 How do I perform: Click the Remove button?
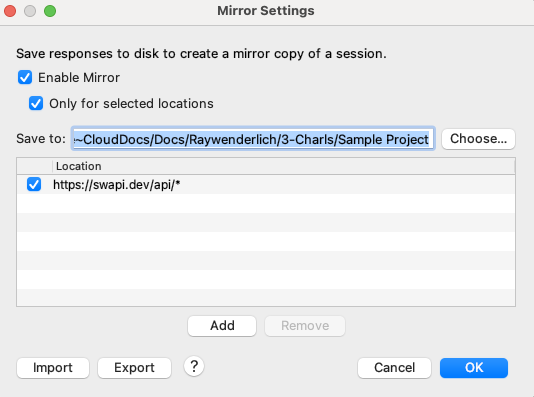(x=305, y=326)
